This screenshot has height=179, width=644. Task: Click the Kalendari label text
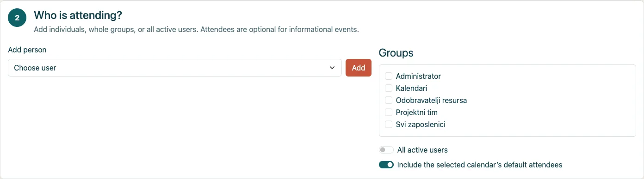click(411, 88)
